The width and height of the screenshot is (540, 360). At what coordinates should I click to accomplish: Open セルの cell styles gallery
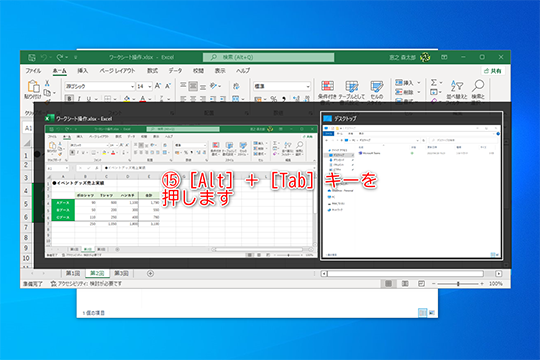point(376,91)
